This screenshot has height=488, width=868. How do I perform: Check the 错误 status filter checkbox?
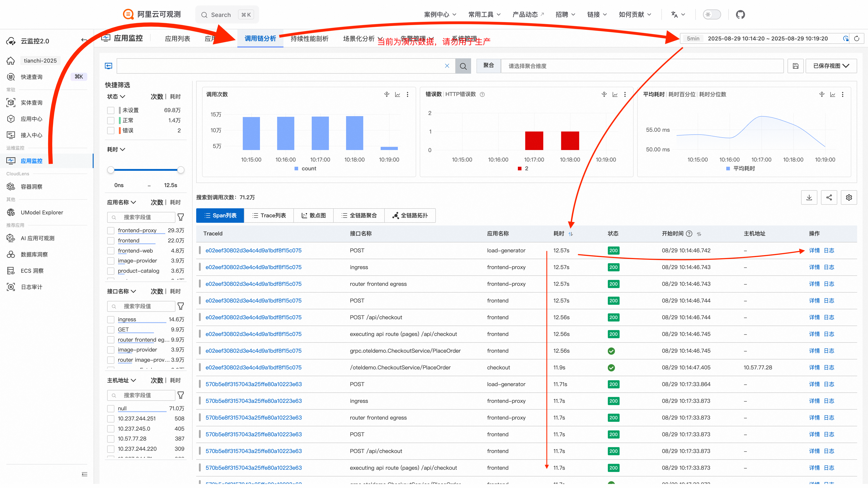pos(111,131)
